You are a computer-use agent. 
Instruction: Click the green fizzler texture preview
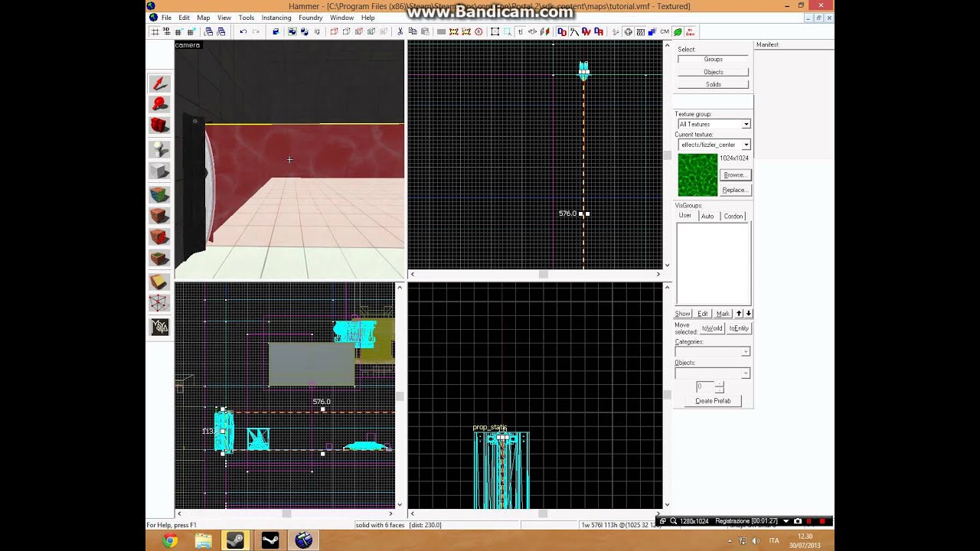(x=697, y=174)
